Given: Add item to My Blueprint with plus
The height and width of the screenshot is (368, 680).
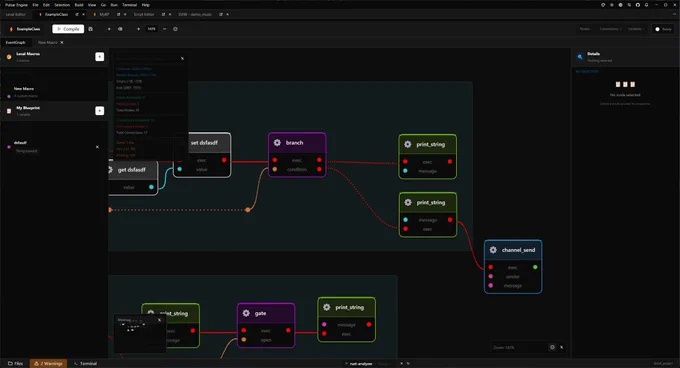Looking at the screenshot, I should (x=99, y=111).
